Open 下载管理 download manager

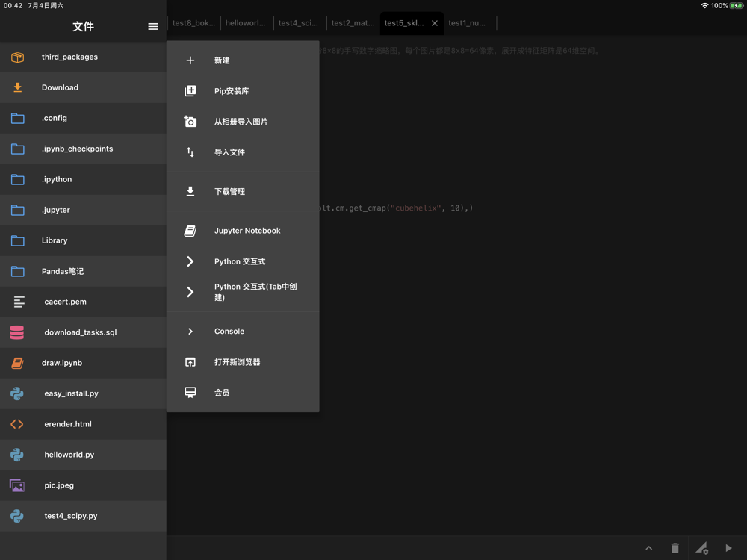[x=229, y=192]
